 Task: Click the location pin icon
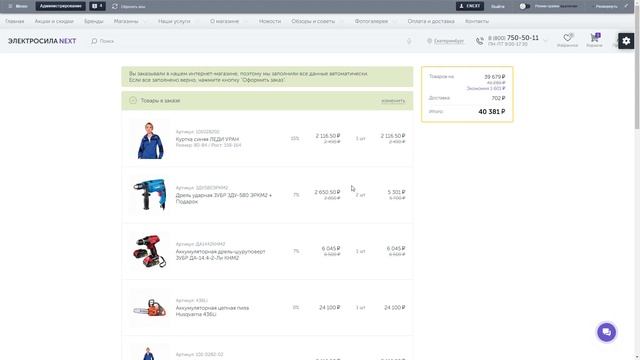[429, 41]
